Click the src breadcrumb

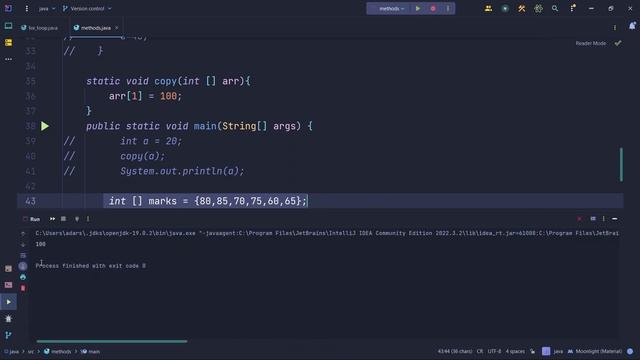click(31, 351)
